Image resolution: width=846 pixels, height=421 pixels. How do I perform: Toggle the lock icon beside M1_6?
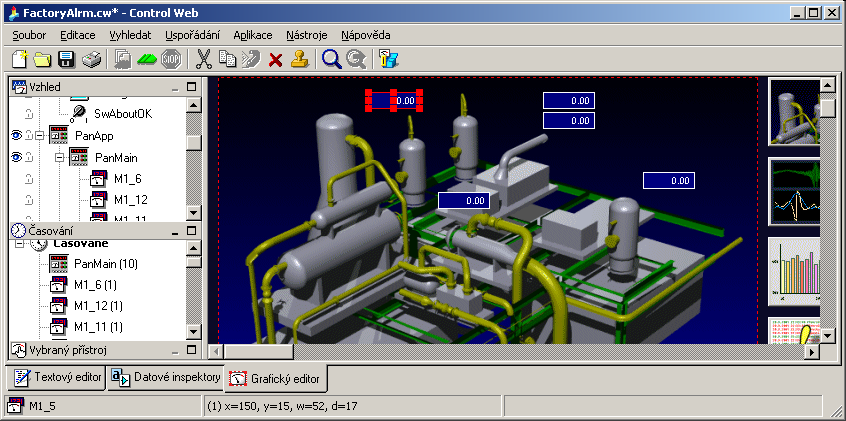tap(29, 180)
